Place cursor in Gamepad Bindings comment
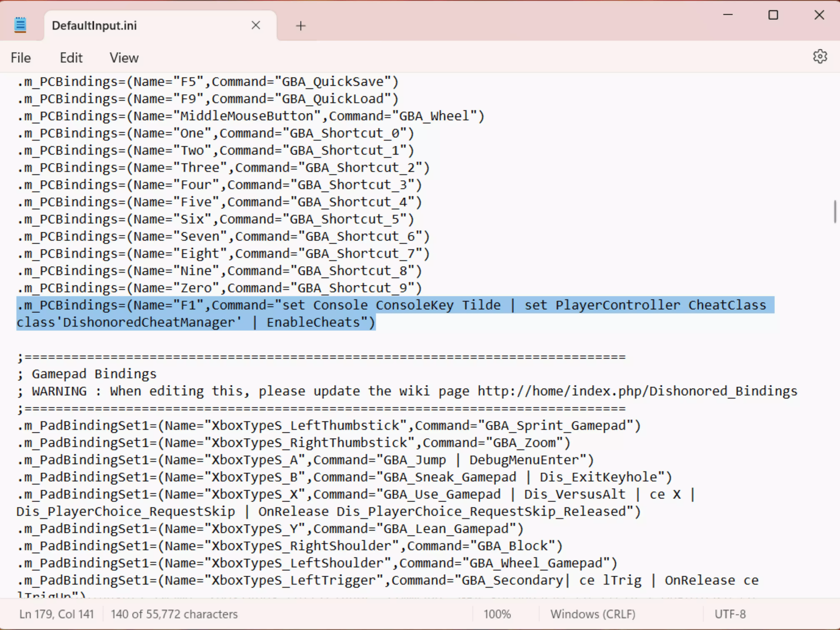The height and width of the screenshot is (630, 840). [x=94, y=374]
